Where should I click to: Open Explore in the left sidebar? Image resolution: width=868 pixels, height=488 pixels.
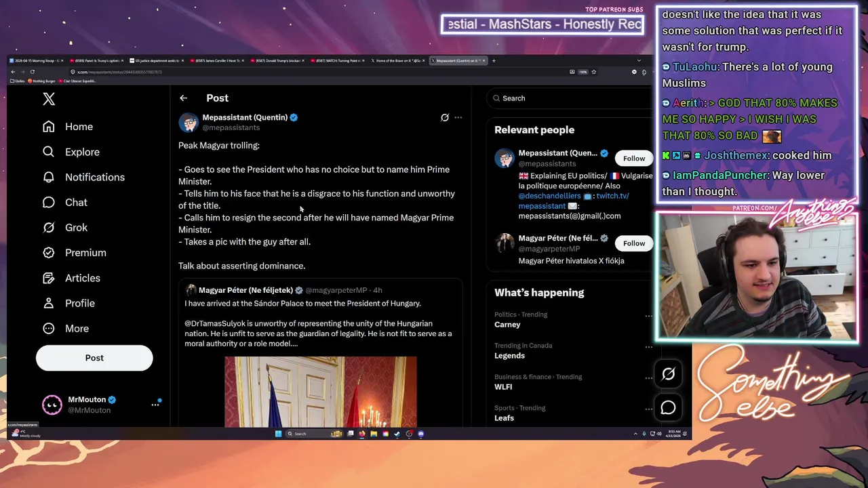coord(71,152)
